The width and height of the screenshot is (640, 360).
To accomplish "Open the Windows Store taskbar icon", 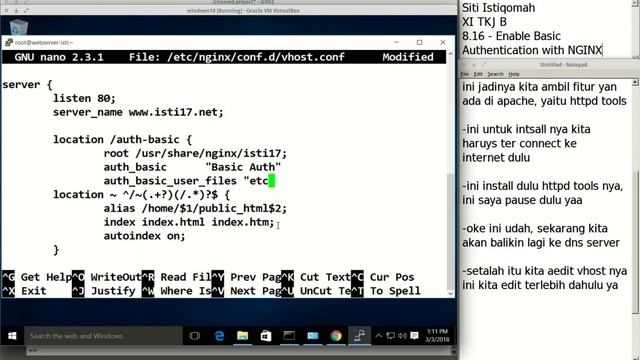I will (266, 336).
